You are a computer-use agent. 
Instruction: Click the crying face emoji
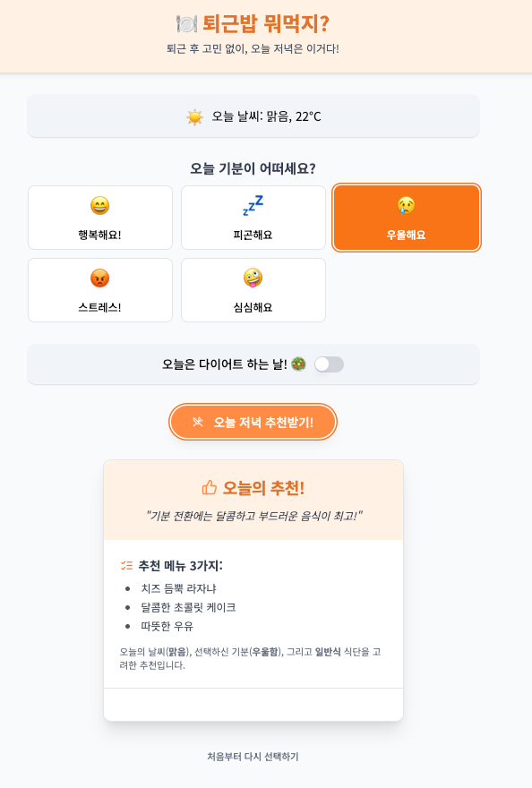(x=407, y=206)
